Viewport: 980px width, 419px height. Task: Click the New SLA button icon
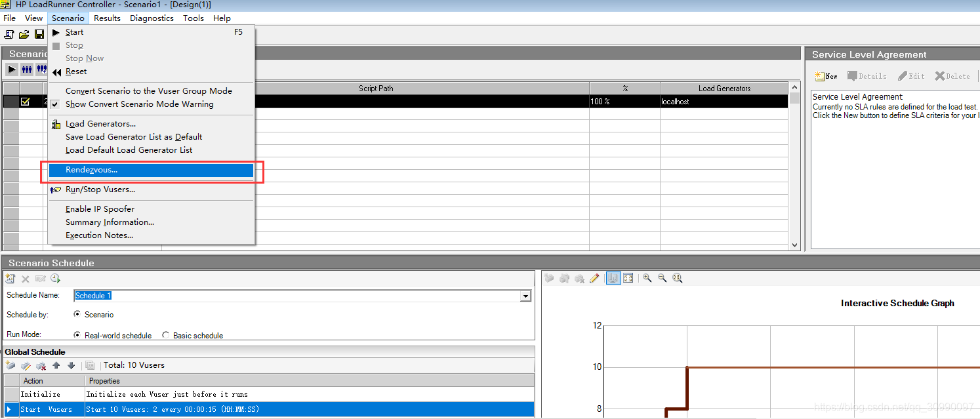826,76
